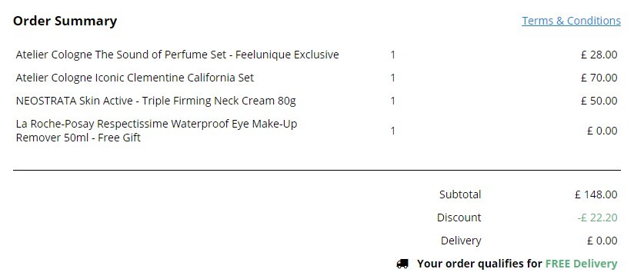Click the £ 70.00 item price
Viewport: 644px width, 279px height.
[599, 78]
